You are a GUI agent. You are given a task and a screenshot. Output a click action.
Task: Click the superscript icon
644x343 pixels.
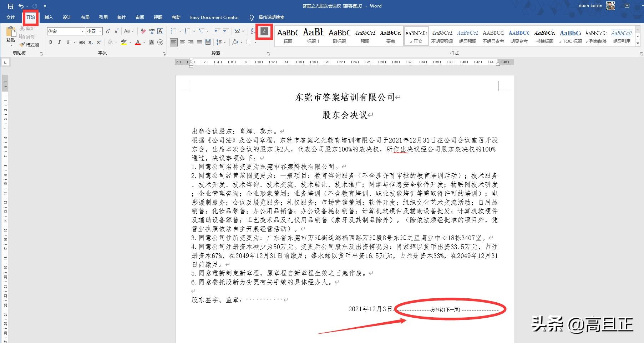(x=99, y=42)
